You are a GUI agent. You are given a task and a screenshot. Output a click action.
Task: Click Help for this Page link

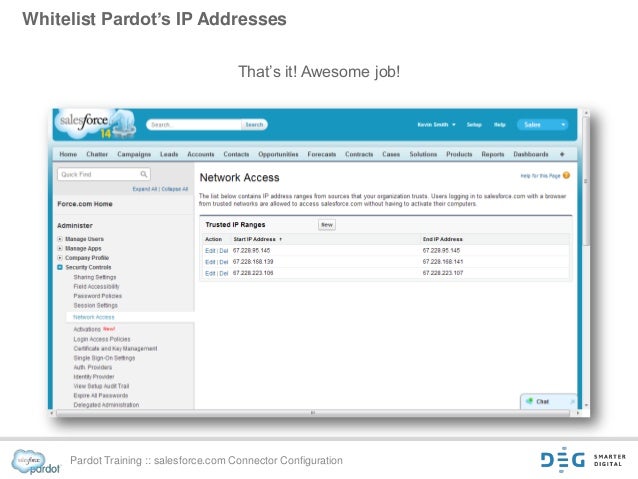tap(540, 176)
